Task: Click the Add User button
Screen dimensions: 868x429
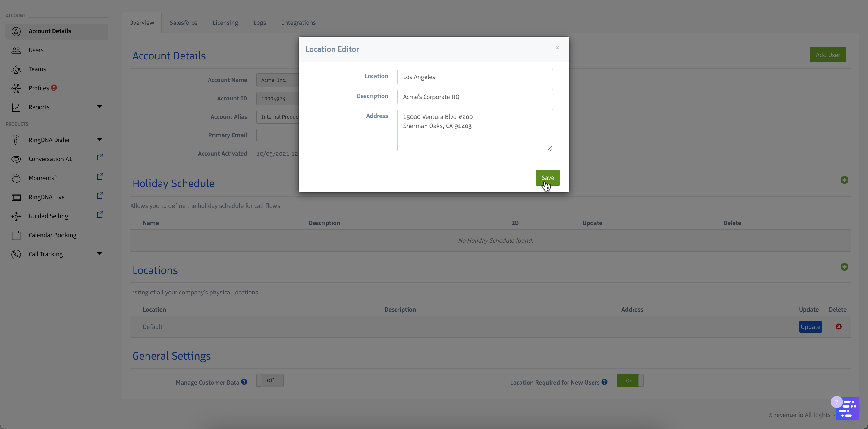Action: click(828, 55)
